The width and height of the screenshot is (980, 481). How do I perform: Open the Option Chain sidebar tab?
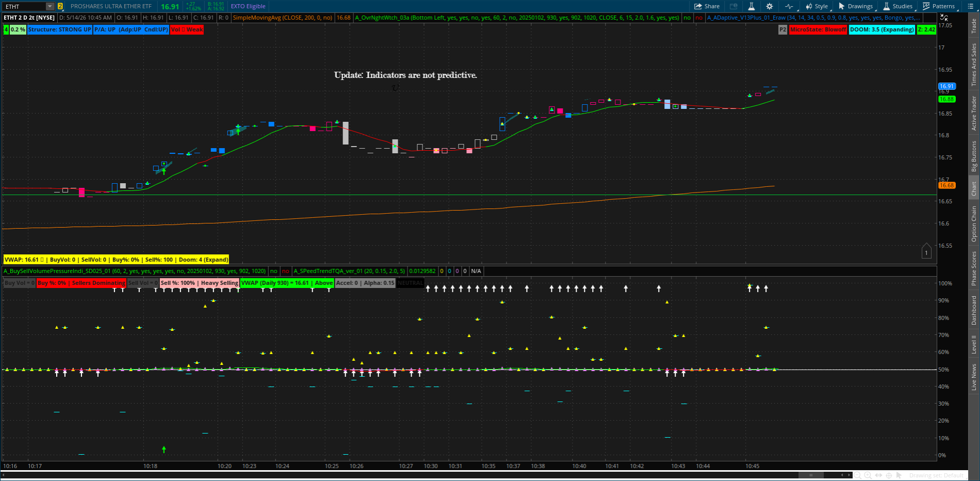click(974, 223)
